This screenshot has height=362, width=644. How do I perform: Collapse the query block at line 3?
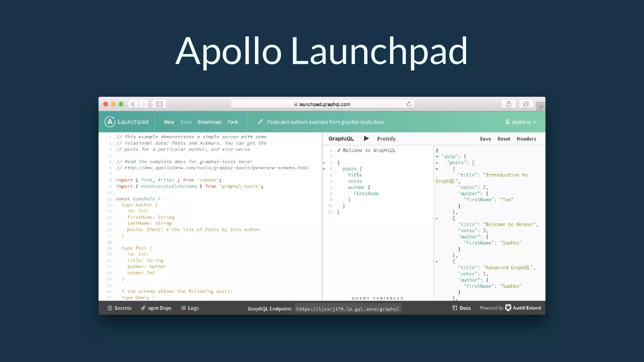pyautogui.click(x=324, y=163)
